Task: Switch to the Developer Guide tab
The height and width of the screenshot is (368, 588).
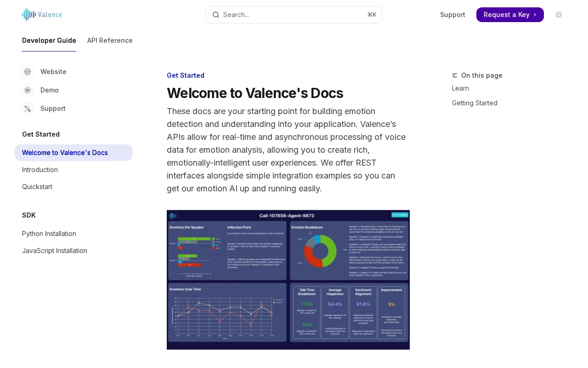Action: [49, 40]
